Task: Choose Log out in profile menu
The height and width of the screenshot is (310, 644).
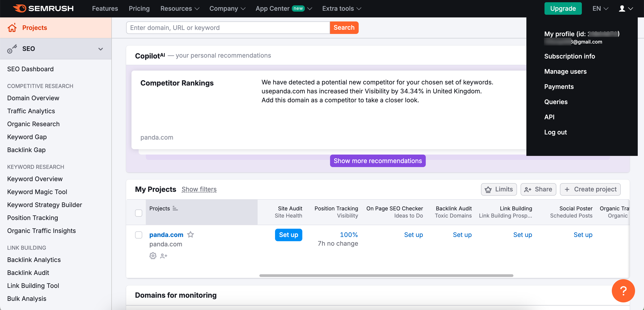Action: click(x=555, y=132)
